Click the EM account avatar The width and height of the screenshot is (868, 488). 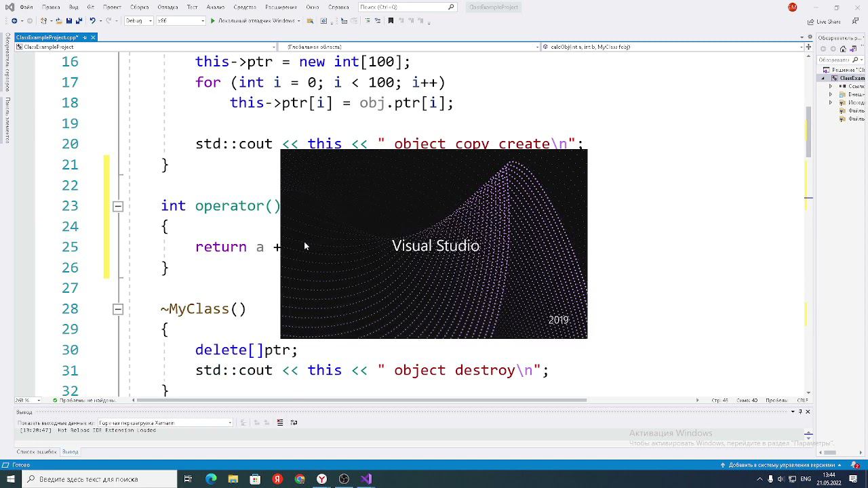point(792,7)
